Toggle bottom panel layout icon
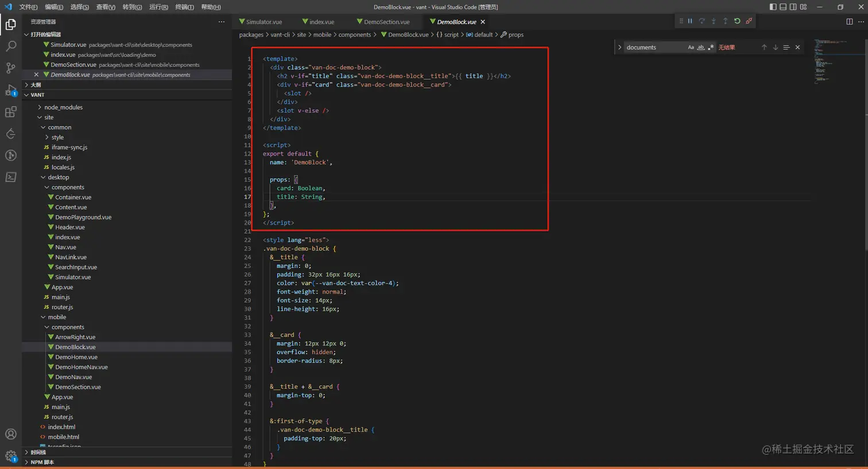 (783, 7)
